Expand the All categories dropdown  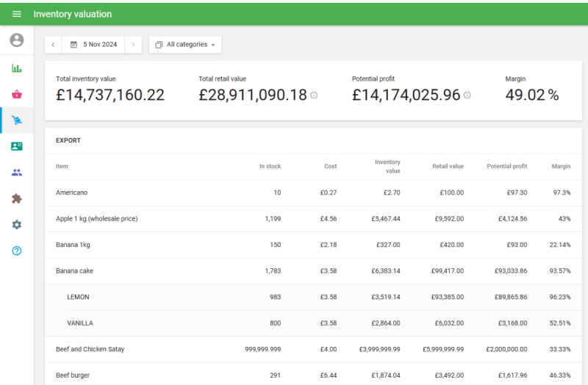click(185, 45)
